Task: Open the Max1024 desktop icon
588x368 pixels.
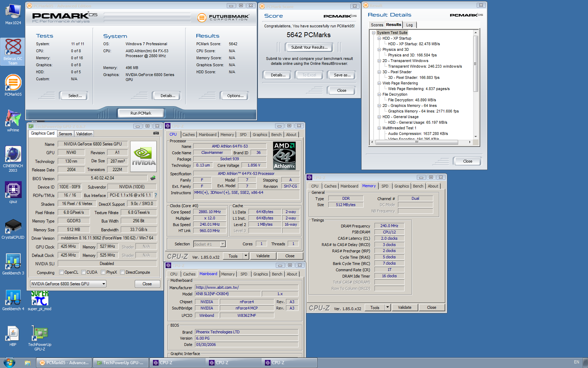Action: (x=13, y=14)
